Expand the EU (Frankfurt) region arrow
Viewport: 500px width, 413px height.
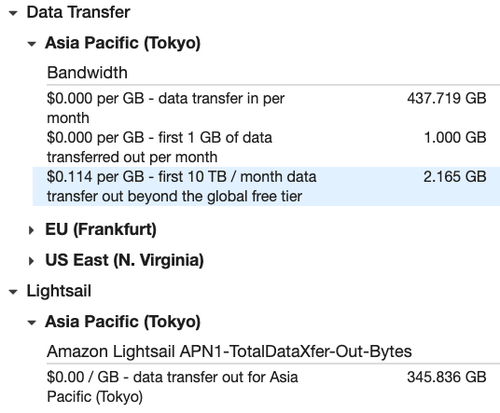[31, 230]
